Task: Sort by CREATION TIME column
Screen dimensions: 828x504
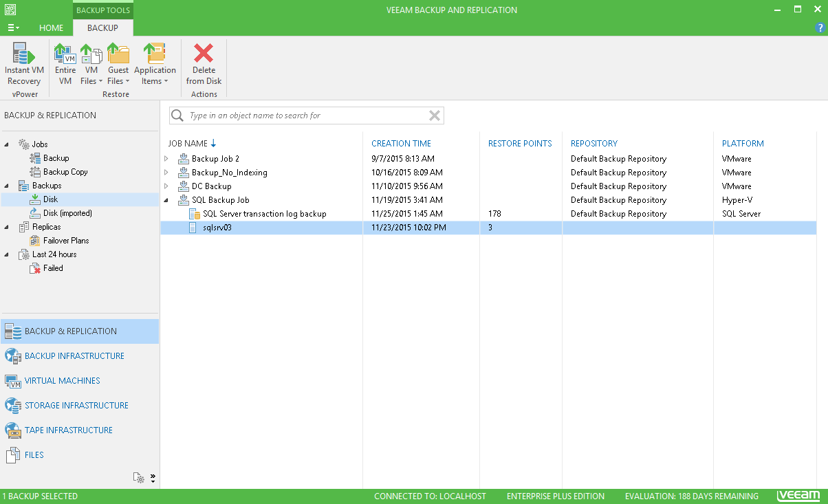Action: click(401, 144)
